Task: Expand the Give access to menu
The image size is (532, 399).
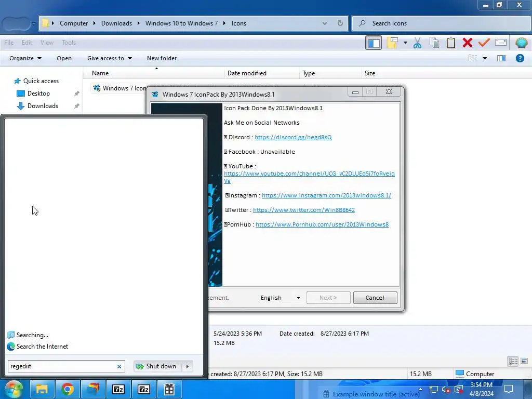Action: click(x=109, y=58)
